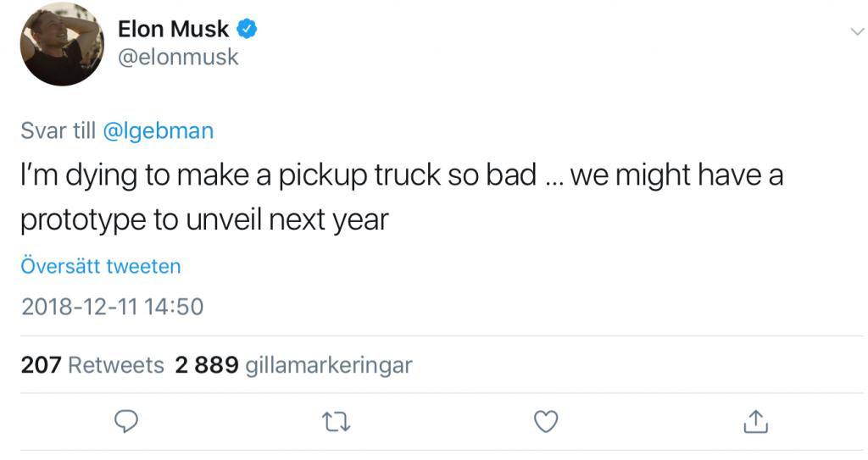Click the number 2 889 likes count
Screen dimensions: 868x460
206,365
